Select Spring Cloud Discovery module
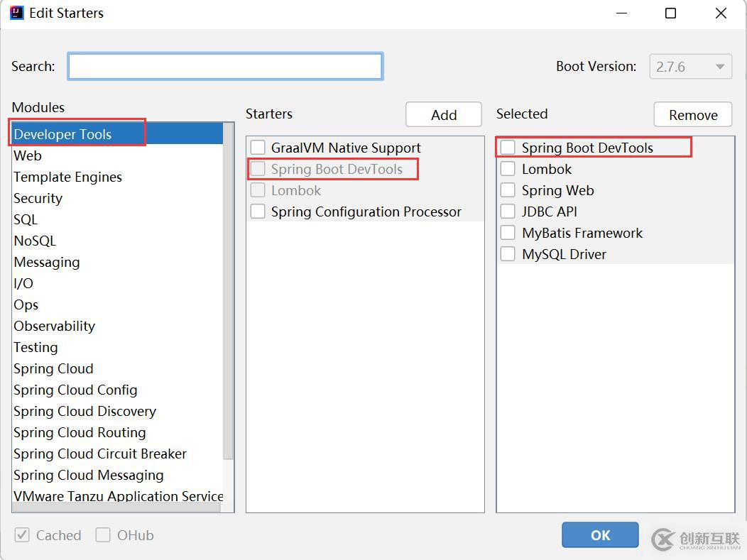The height and width of the screenshot is (560, 747). click(117, 412)
